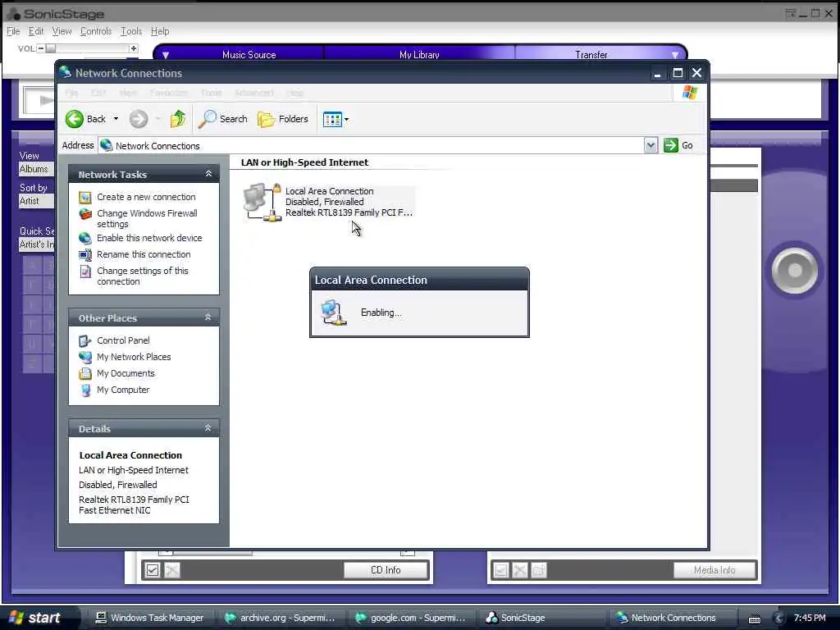Open My Documents link

(126, 373)
